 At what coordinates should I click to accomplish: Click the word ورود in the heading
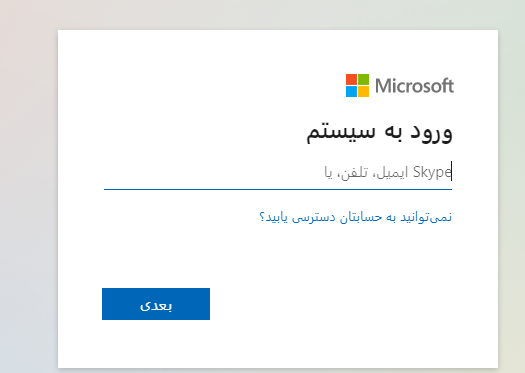pos(432,133)
